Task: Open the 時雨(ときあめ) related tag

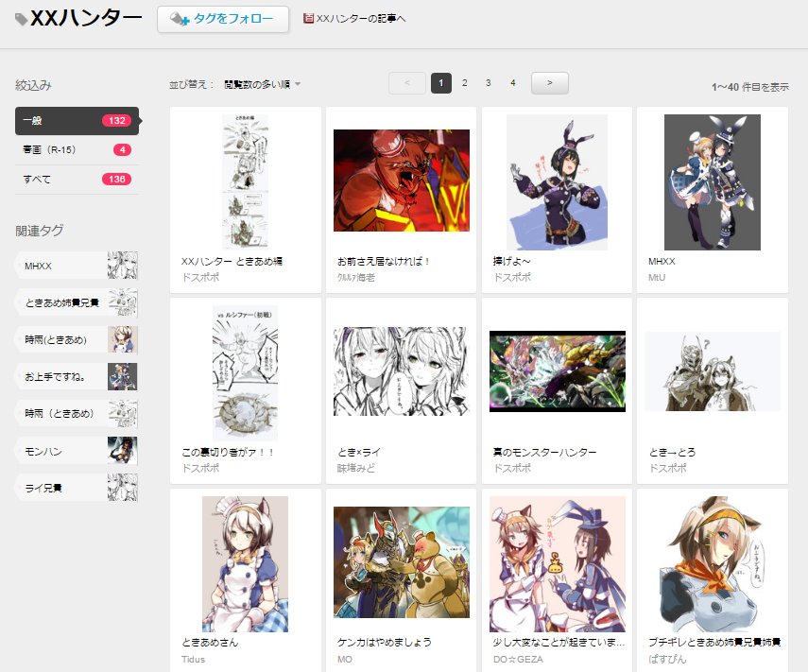Action: point(77,339)
